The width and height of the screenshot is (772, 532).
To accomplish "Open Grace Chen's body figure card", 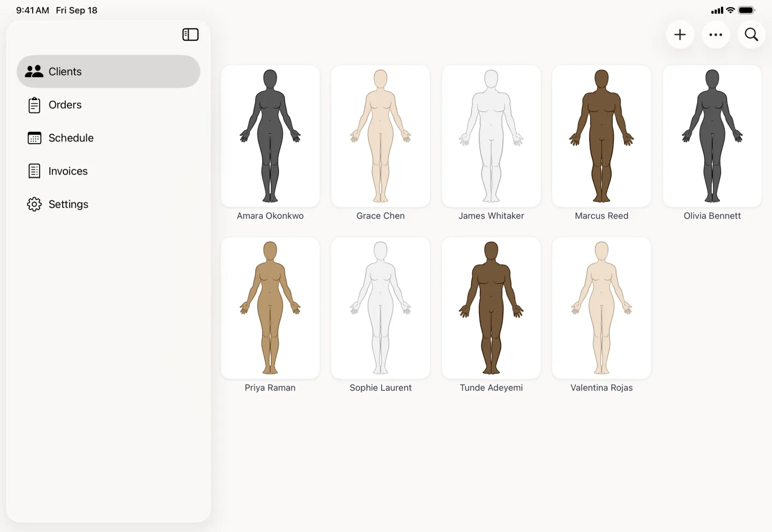I will 381,136.
